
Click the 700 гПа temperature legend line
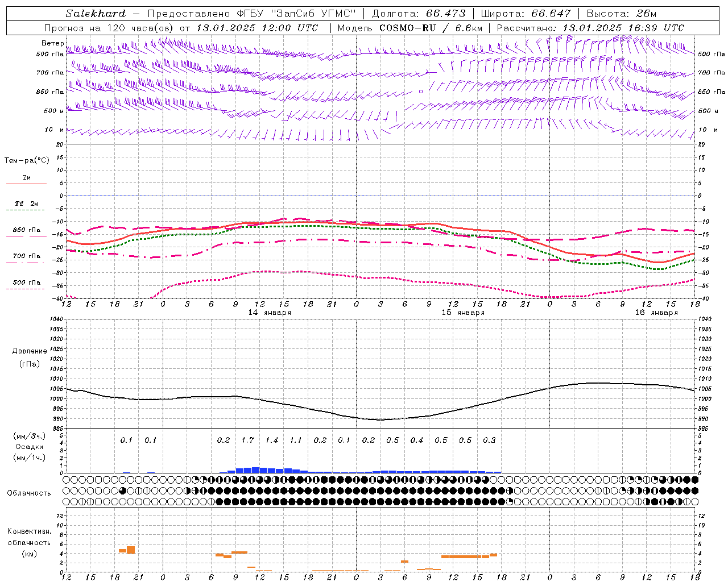(x=26, y=263)
